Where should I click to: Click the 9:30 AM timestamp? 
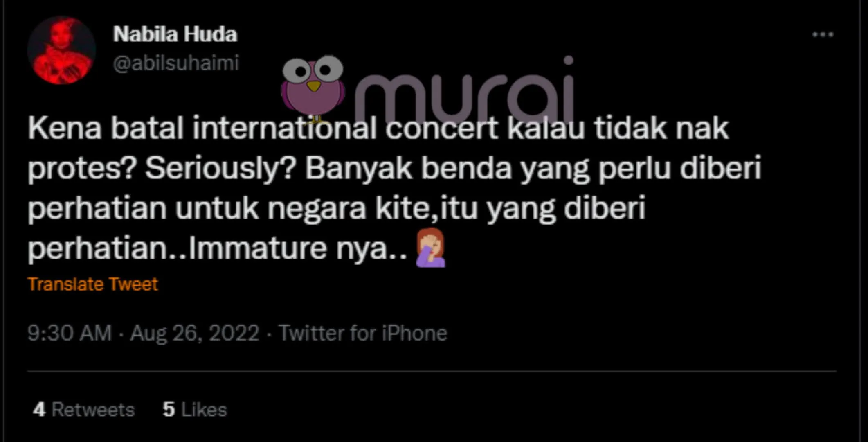tap(70, 333)
